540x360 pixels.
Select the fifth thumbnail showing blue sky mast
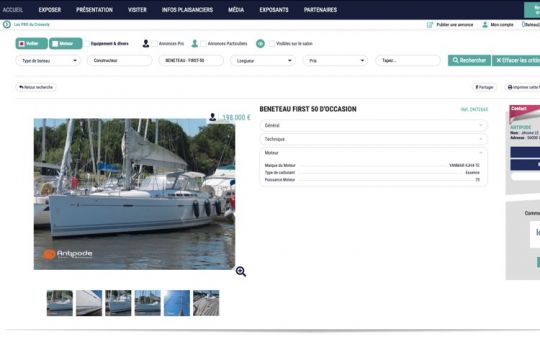[177, 303]
